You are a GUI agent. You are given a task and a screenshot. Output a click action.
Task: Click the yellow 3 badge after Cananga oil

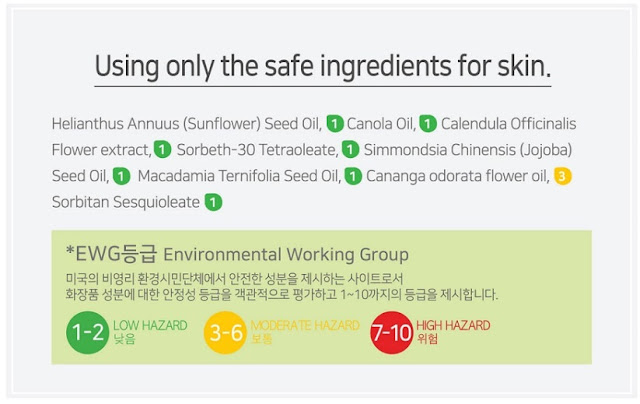562,176
